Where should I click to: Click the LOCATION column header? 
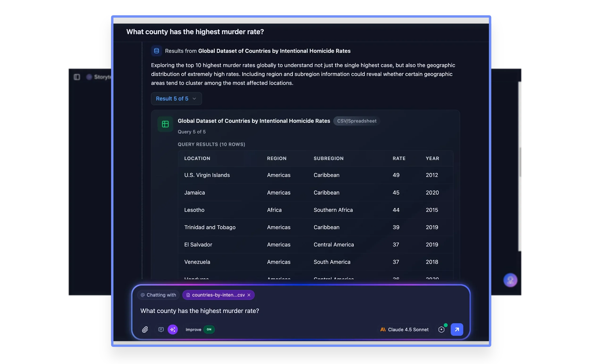pyautogui.click(x=197, y=158)
